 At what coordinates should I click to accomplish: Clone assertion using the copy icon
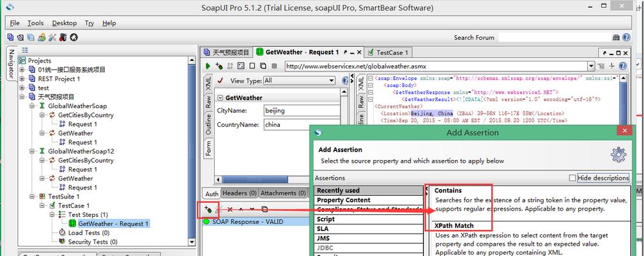[264, 209]
